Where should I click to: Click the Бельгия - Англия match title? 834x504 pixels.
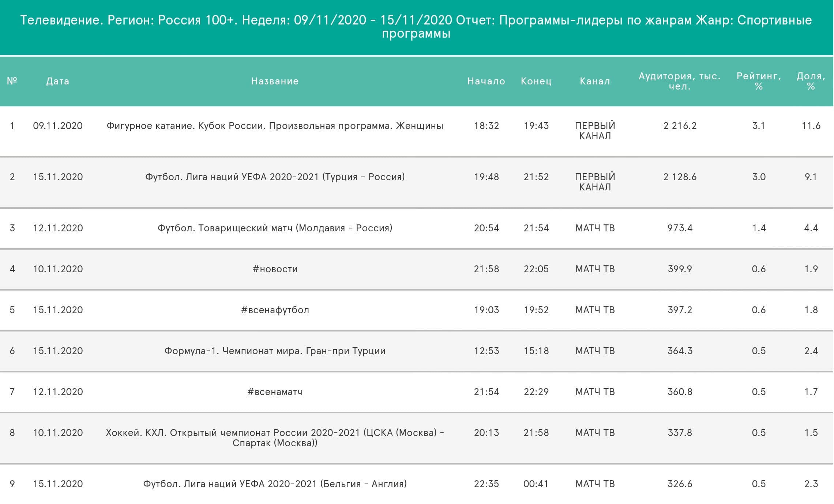tap(275, 484)
